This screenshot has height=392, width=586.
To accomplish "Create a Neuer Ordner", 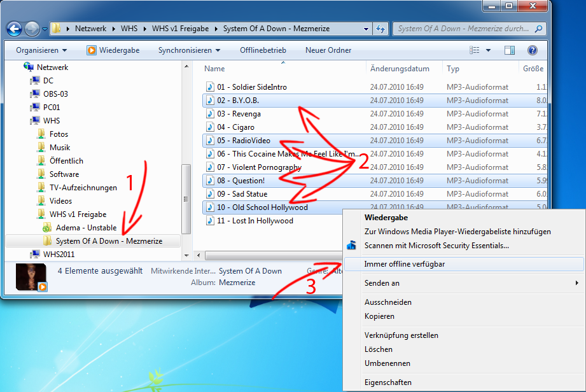I will [x=328, y=50].
